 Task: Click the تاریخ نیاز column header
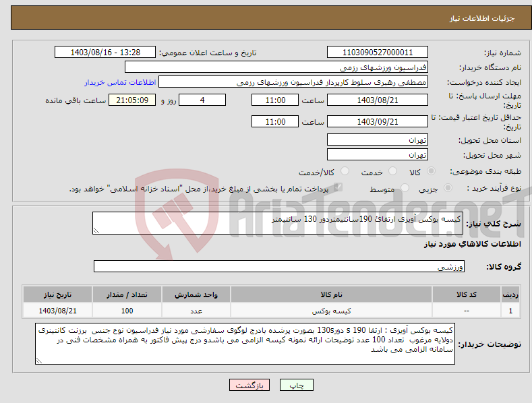point(58,294)
